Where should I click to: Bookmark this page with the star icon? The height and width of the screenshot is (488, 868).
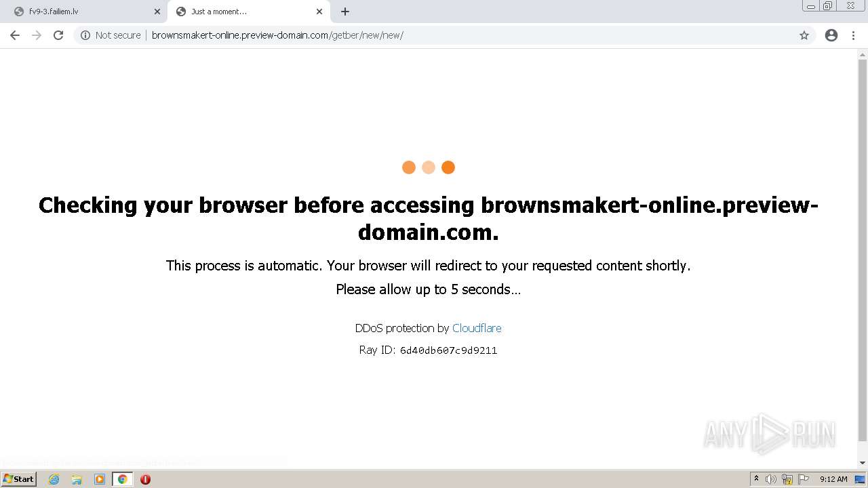[804, 35]
